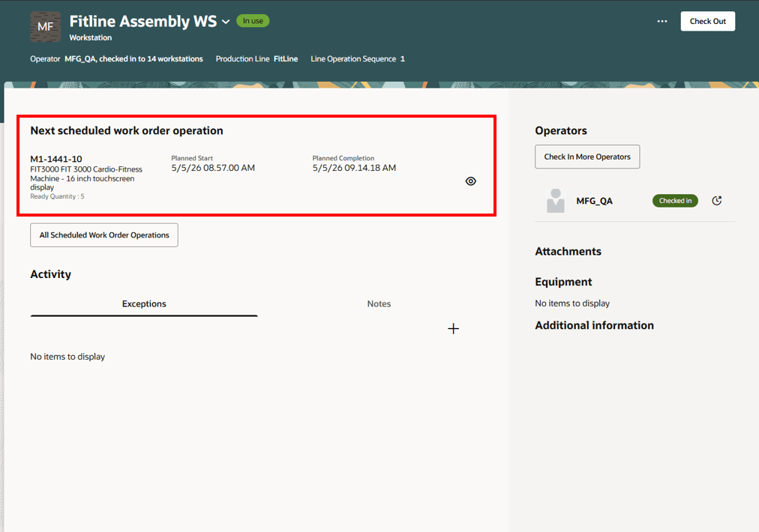Click Operator MFG_QA checked in text
This screenshot has width=759, height=532.
(116, 59)
